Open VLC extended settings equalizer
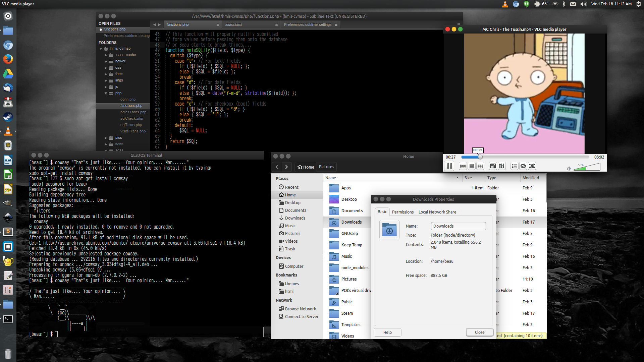This screenshot has height=362, width=644. pos(501,166)
